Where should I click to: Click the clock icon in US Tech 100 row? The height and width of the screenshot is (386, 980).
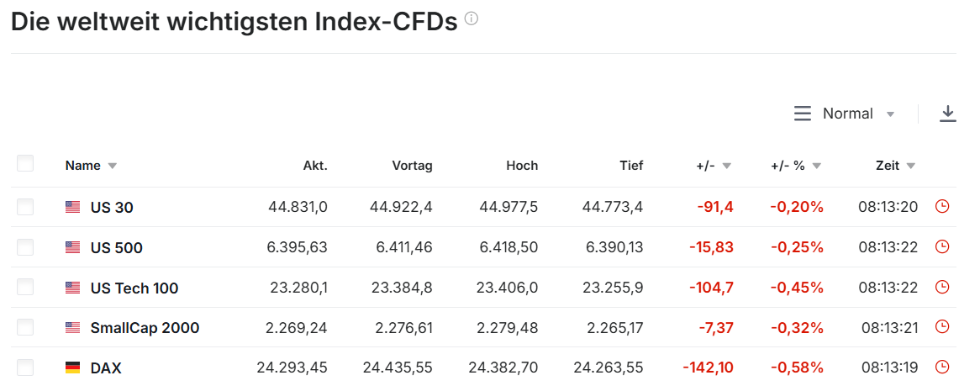click(942, 287)
